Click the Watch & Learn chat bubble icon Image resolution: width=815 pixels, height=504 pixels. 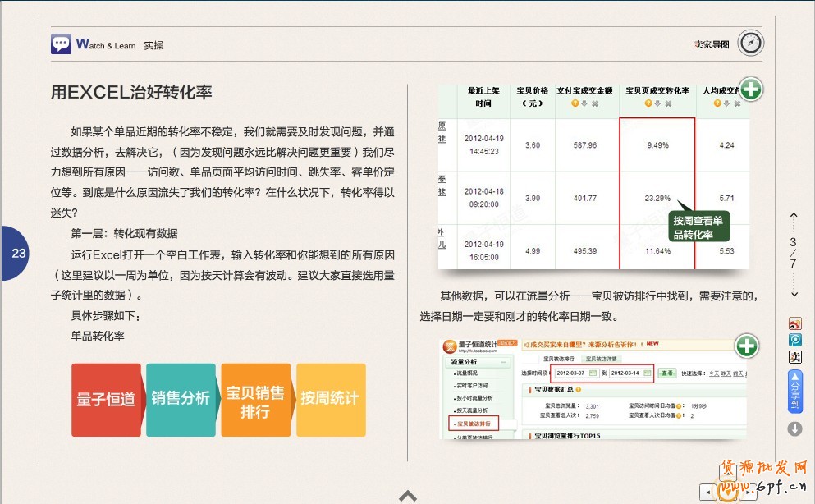tap(61, 44)
